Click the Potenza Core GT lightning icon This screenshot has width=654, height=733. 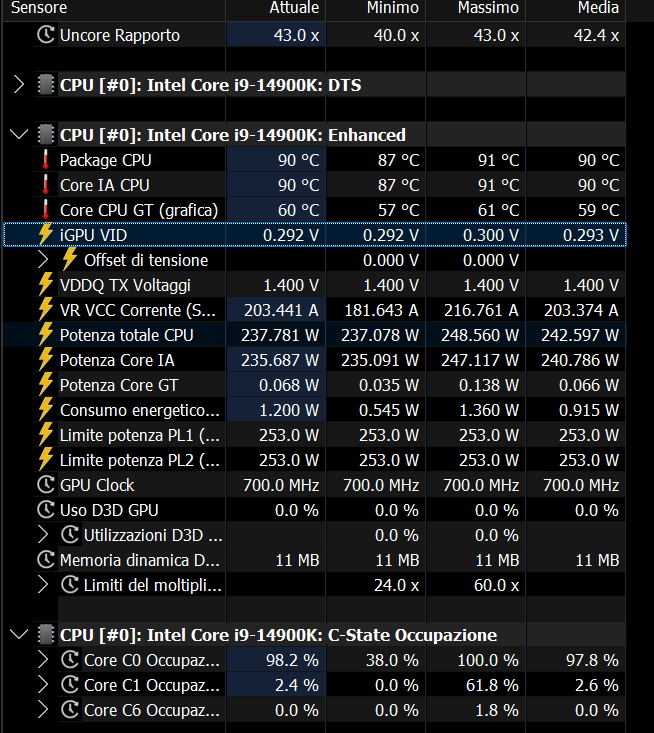coord(46,385)
